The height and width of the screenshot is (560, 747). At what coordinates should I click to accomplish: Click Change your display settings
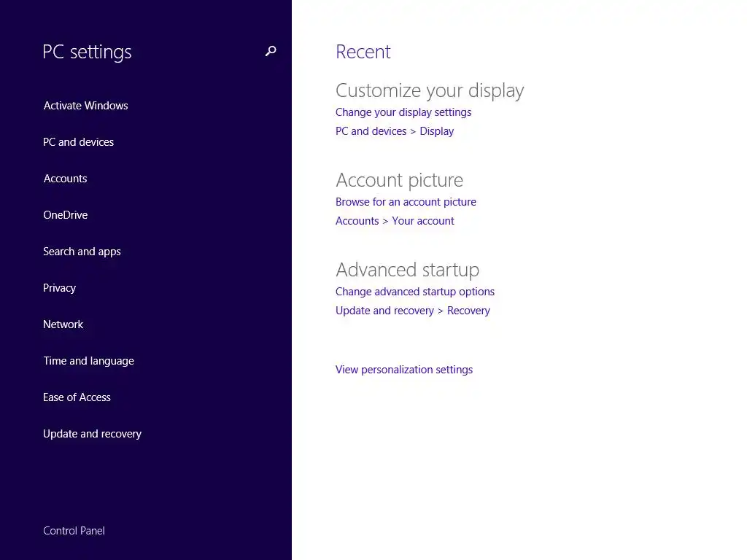pyautogui.click(x=403, y=112)
